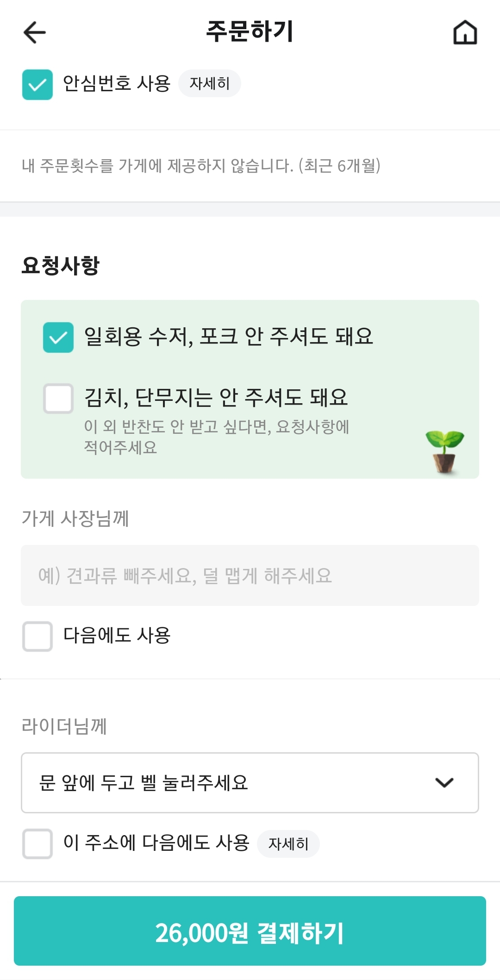
Task: Tap 내 주문횟수를 가게에 제공하지 않습니다 notice
Action: (x=201, y=166)
